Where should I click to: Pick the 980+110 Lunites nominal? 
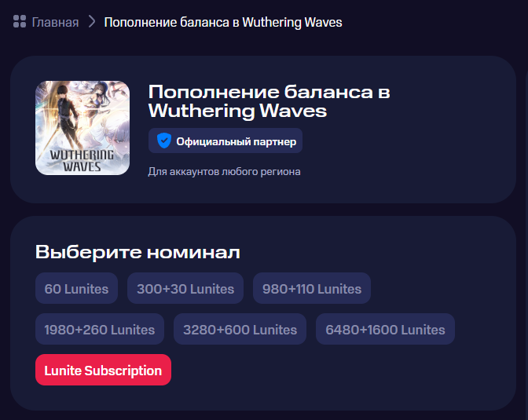(x=312, y=288)
